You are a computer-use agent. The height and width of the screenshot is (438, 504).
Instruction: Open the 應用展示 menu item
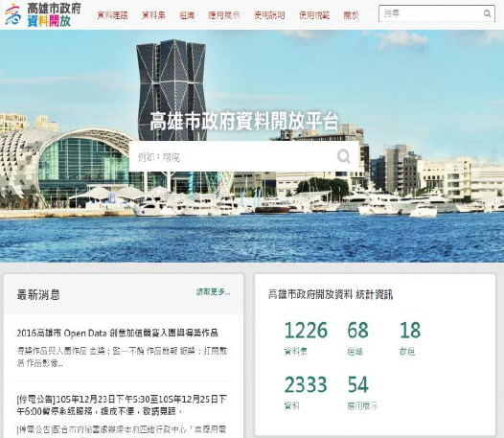click(x=224, y=15)
